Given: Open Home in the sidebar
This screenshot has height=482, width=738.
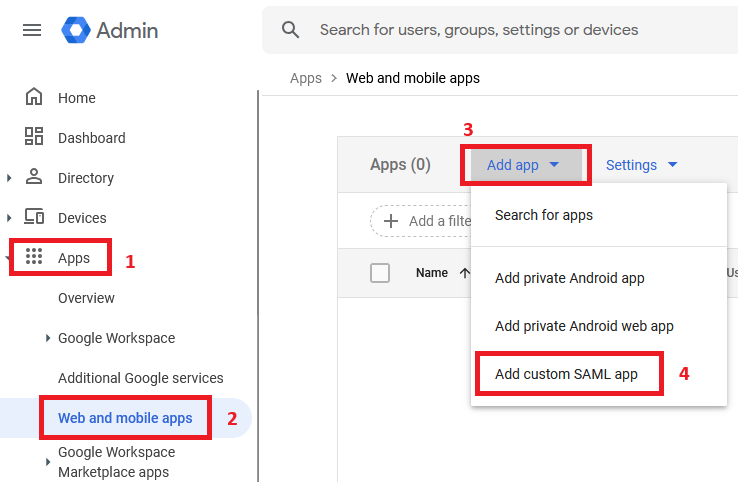Looking at the screenshot, I should [x=77, y=98].
